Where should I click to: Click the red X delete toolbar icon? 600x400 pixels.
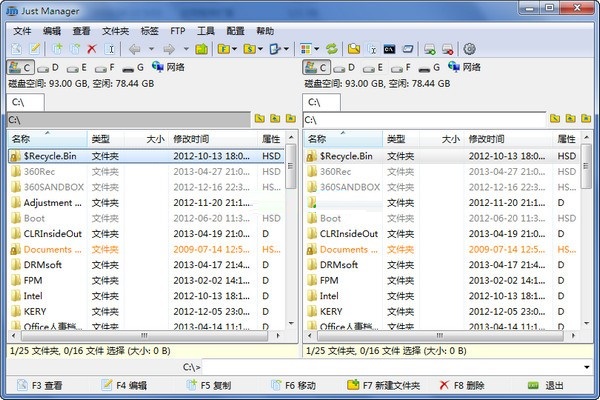pos(92,49)
